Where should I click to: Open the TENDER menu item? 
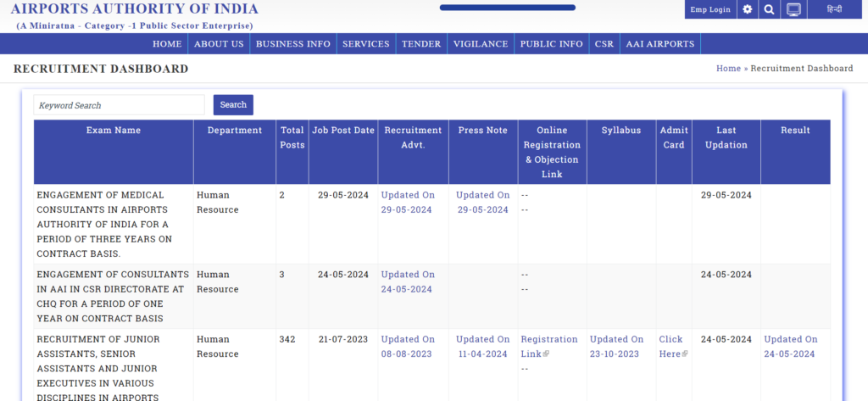[421, 44]
